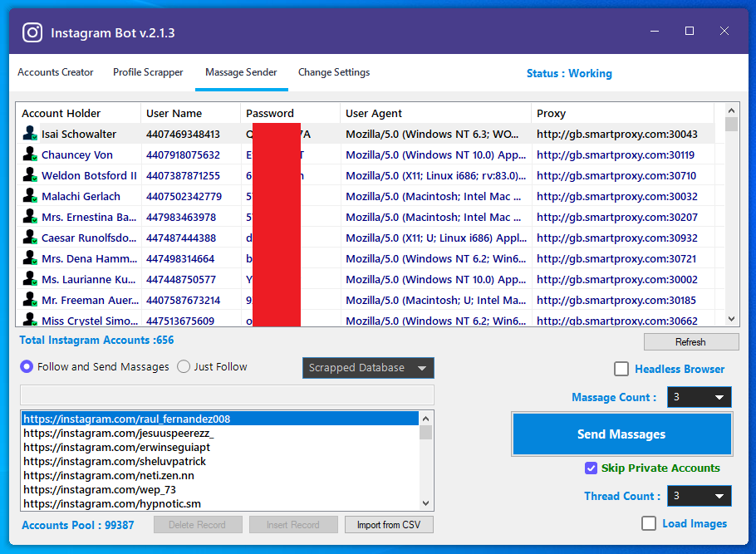
Task: Click user icon beside Miss Crystel Simo...
Action: pos(30,319)
